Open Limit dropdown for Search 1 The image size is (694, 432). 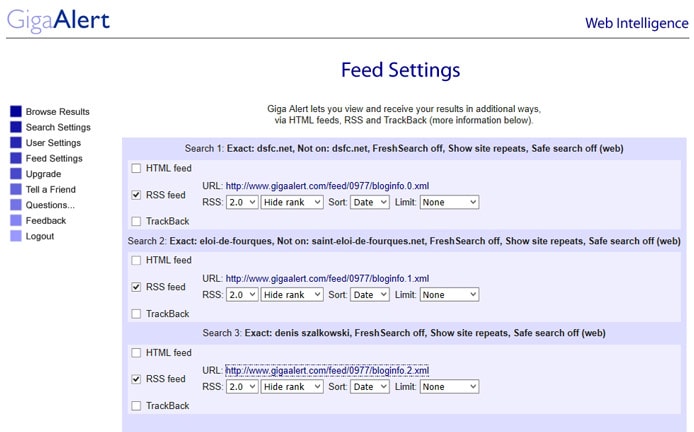pyautogui.click(x=449, y=202)
